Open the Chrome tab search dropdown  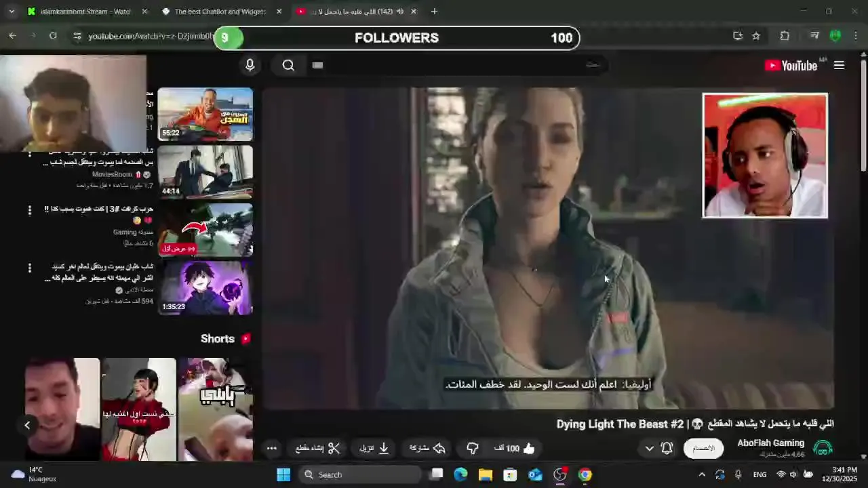[12, 12]
